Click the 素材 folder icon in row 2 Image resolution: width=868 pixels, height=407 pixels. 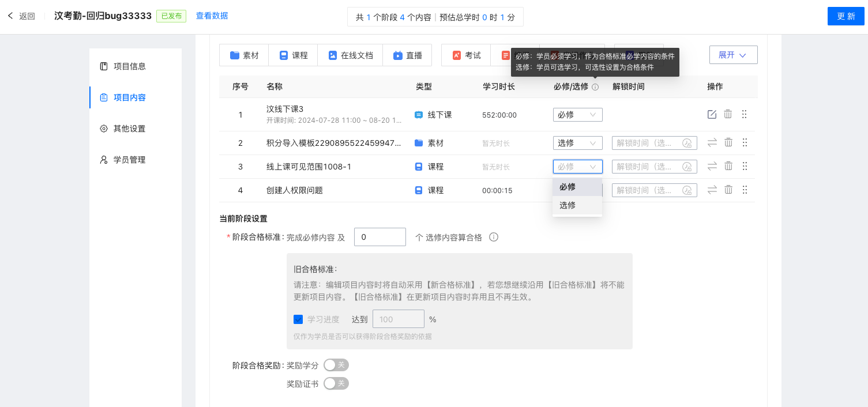[419, 143]
